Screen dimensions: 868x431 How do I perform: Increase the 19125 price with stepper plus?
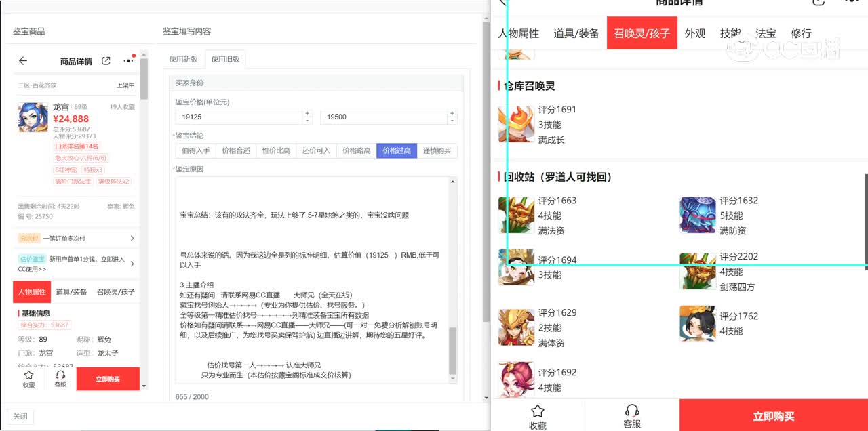tap(307, 113)
